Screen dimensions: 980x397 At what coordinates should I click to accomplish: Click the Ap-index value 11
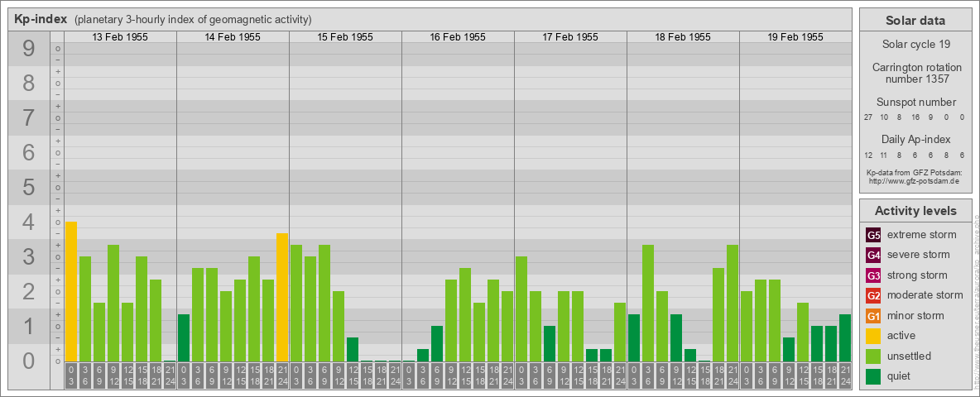(x=884, y=155)
